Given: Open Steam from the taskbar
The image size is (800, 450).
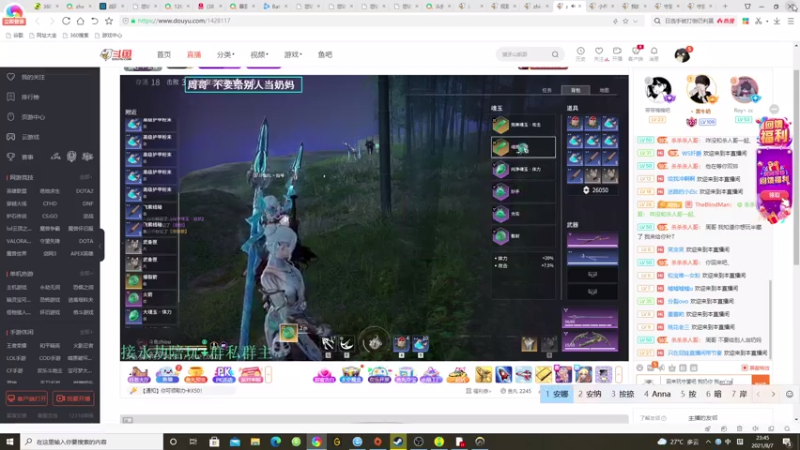Looking at the screenshot, I should (x=398, y=441).
